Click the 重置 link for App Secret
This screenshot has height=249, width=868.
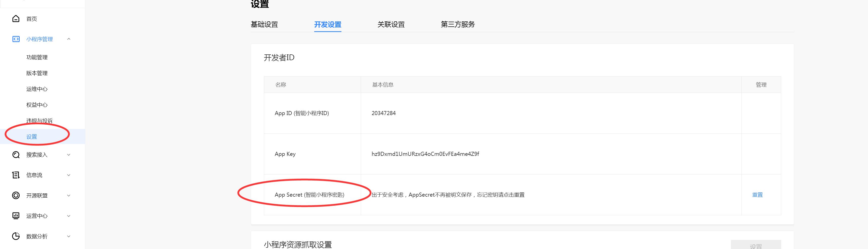757,195
